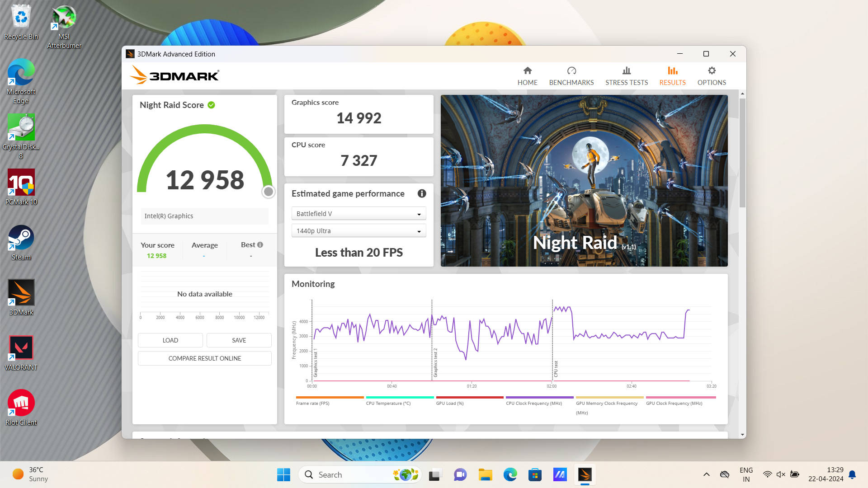Image resolution: width=868 pixels, height=488 pixels.
Task: Click the LOAD button
Action: [170, 340]
